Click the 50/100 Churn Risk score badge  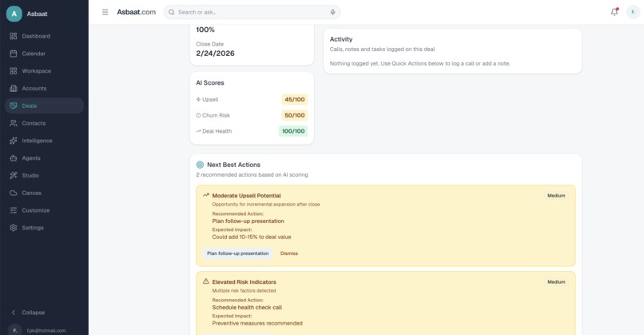(295, 115)
